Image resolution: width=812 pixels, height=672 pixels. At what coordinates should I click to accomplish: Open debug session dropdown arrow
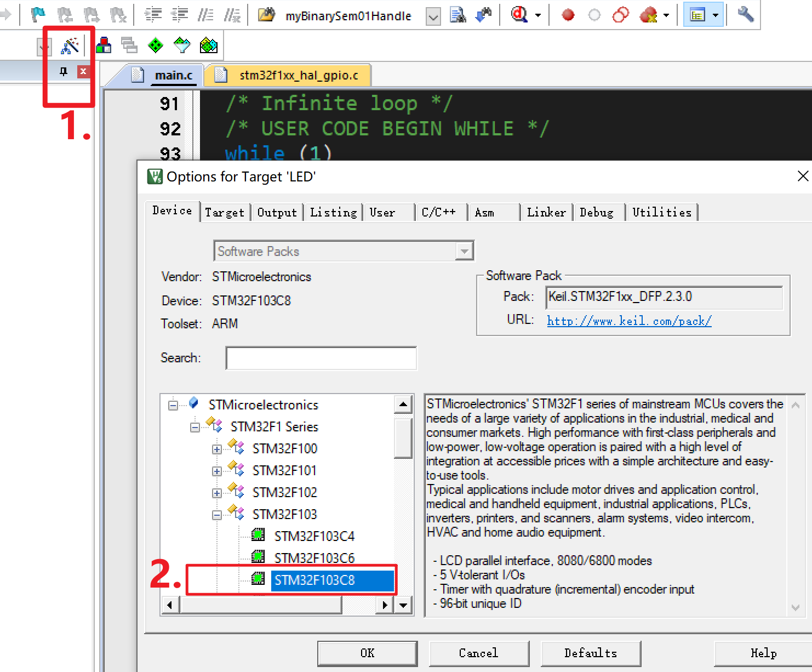pos(538,15)
